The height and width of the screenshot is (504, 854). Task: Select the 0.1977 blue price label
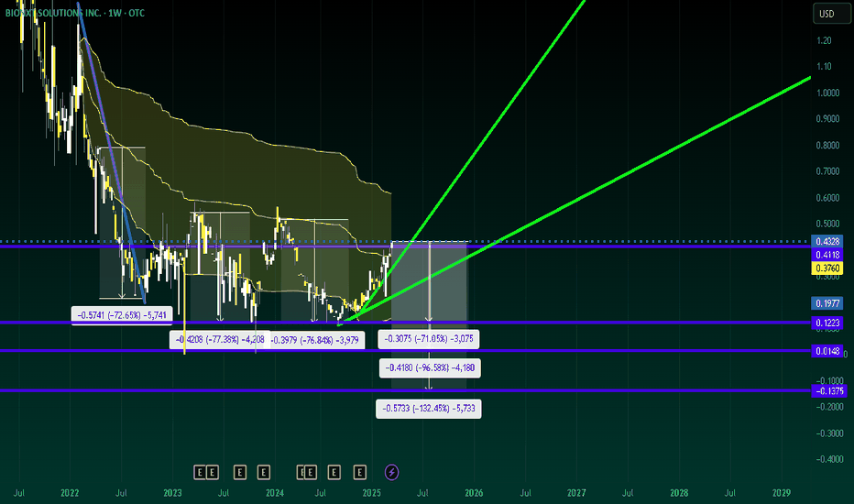pos(827,303)
